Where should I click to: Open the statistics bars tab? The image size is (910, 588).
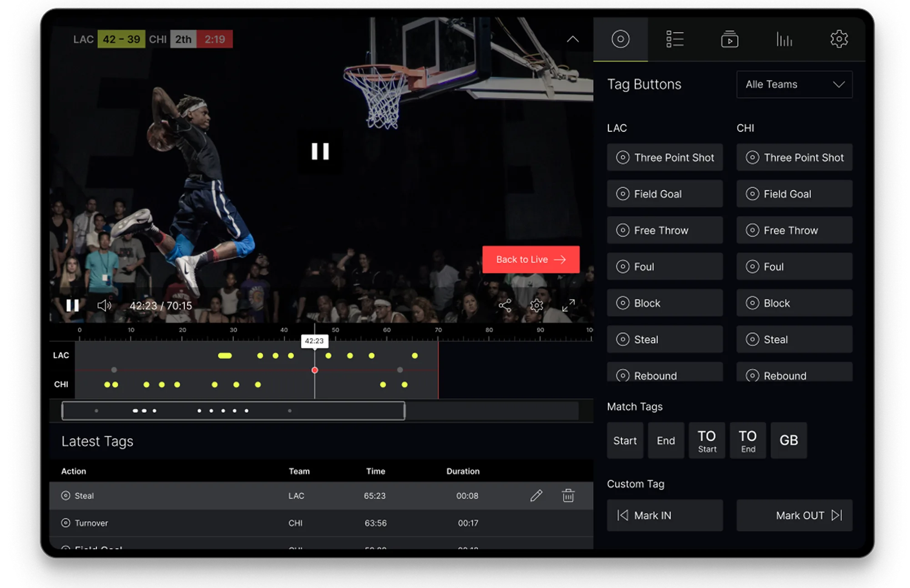coord(784,39)
